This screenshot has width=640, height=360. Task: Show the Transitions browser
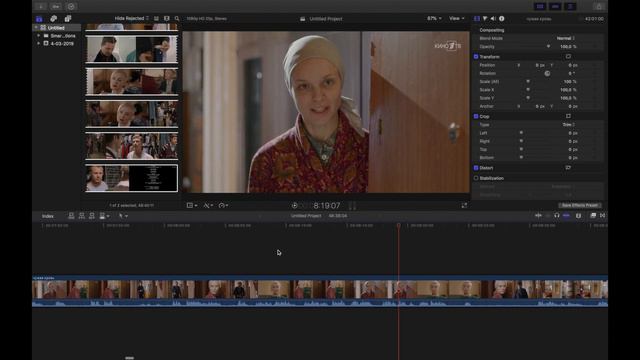602,216
